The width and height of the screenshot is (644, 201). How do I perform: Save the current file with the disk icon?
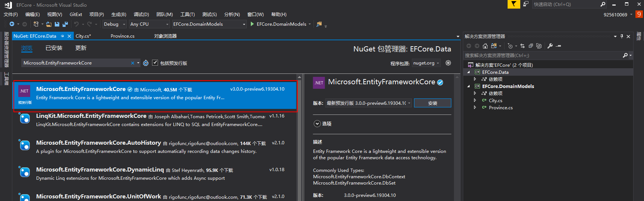(x=57, y=24)
